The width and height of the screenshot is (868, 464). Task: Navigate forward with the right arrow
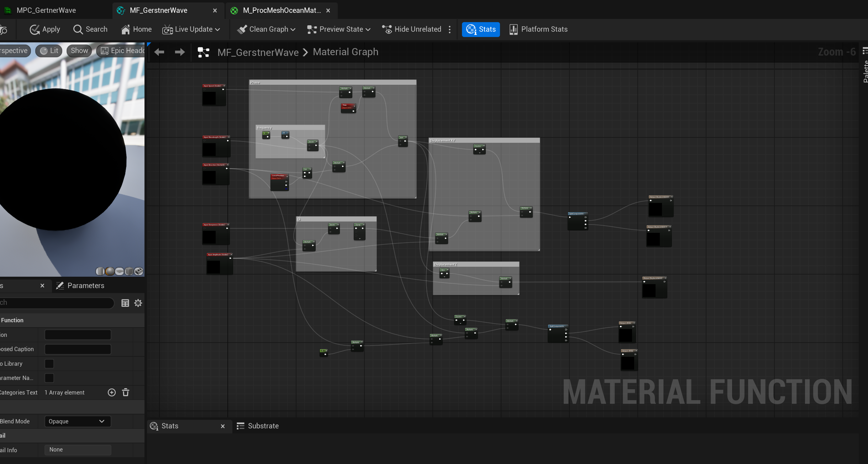pyautogui.click(x=180, y=52)
